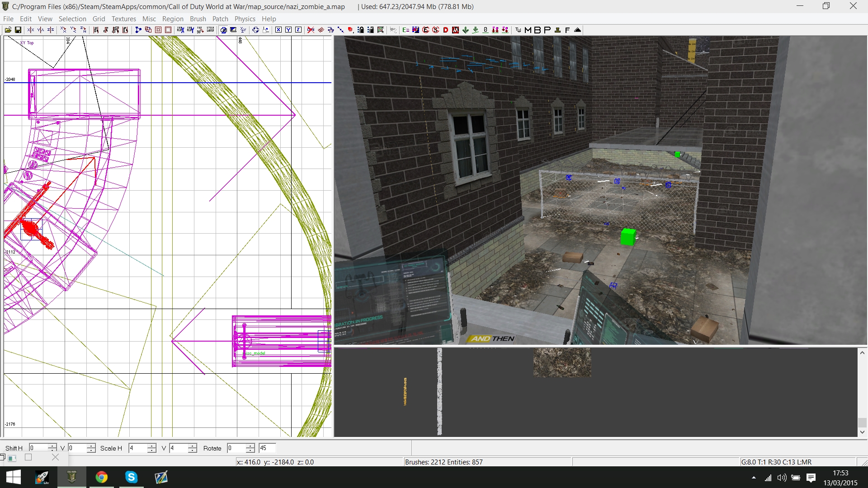Increase Shift V value with up arrow
The image size is (868, 488).
pos(91,446)
